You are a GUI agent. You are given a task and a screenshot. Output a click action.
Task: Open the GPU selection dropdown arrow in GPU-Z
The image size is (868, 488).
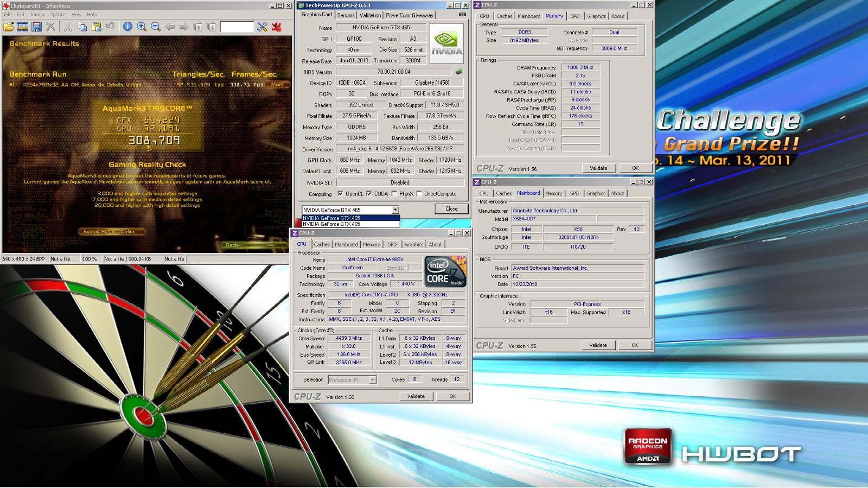[x=395, y=210]
